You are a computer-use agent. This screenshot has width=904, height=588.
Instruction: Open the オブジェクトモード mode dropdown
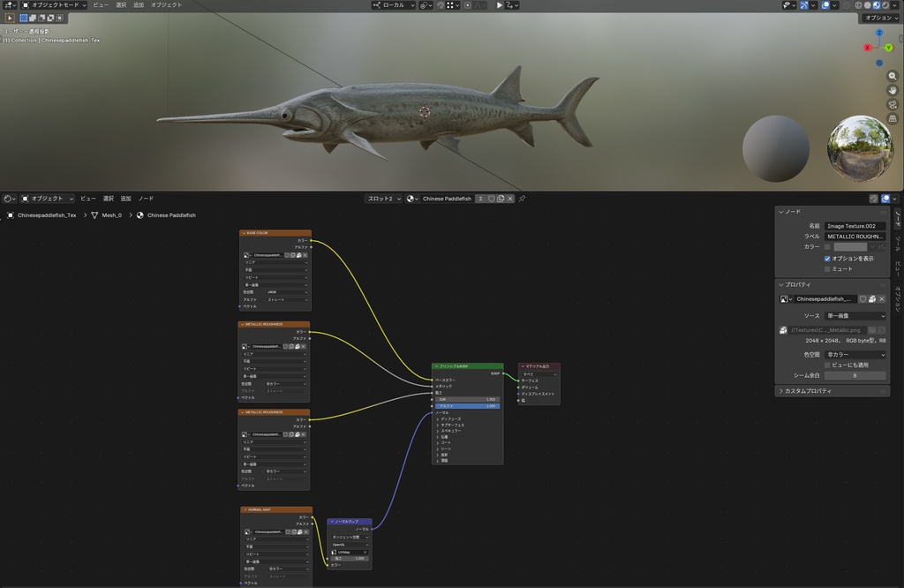pos(54,4)
